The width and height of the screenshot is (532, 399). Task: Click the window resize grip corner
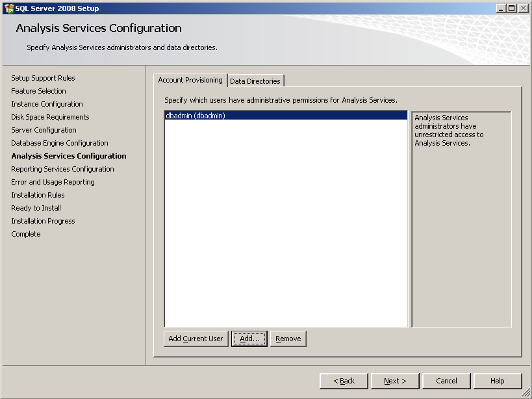(x=526, y=393)
